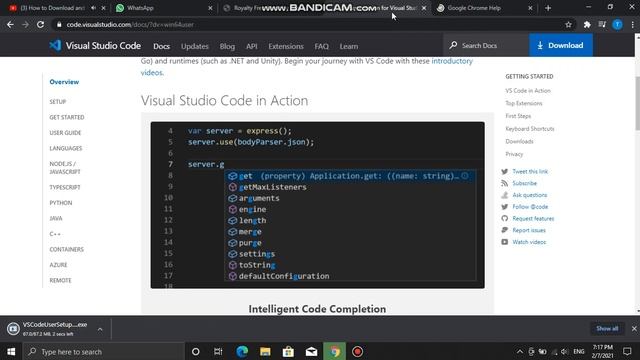Launch Microsoft Edge from the taskbar
Image resolution: width=640 pixels, height=360 pixels.
tap(242, 351)
